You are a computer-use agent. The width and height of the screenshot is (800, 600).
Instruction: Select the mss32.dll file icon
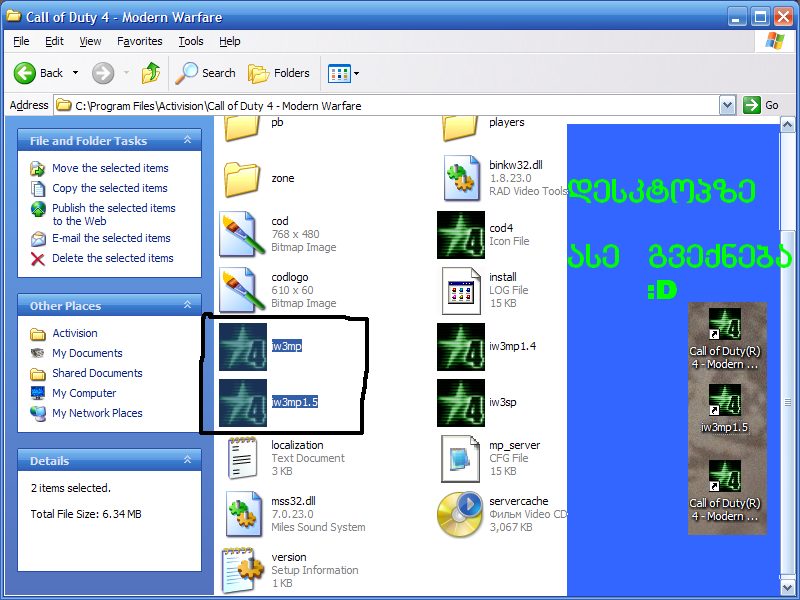pos(244,514)
